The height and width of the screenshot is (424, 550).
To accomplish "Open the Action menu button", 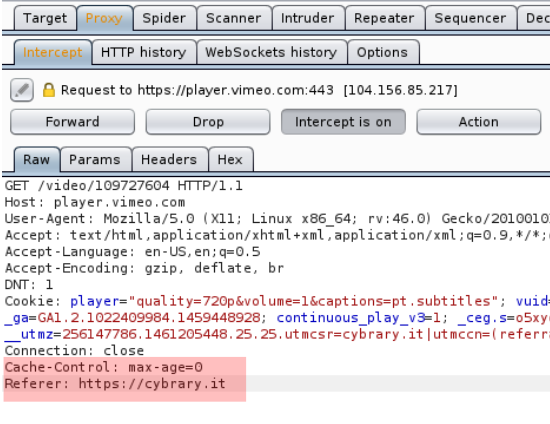I will (x=478, y=122).
